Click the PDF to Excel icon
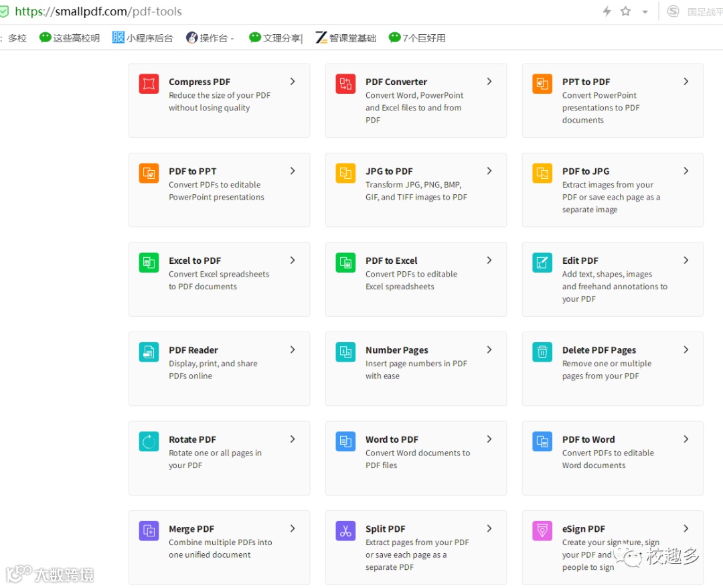Screen dimensions: 723x588 345,263
